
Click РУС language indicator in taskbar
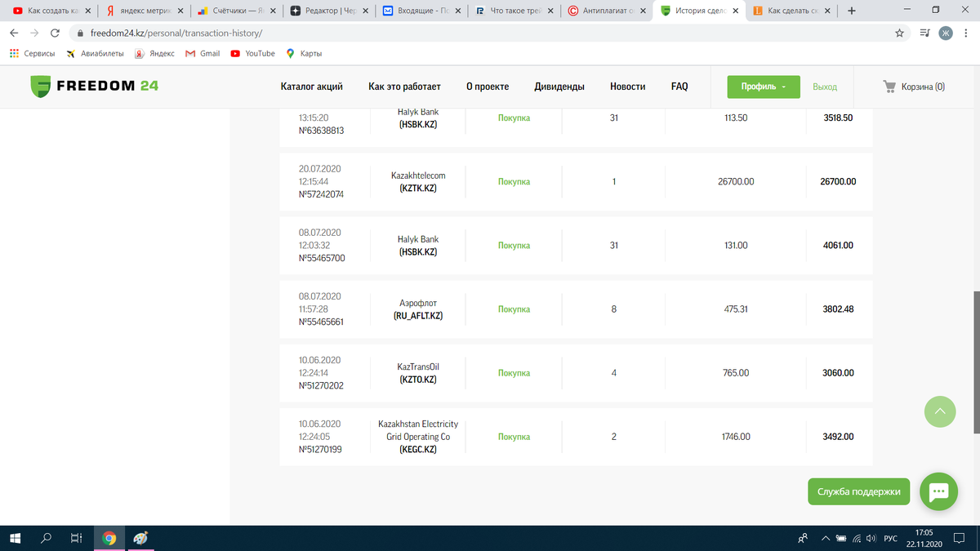pos(891,539)
